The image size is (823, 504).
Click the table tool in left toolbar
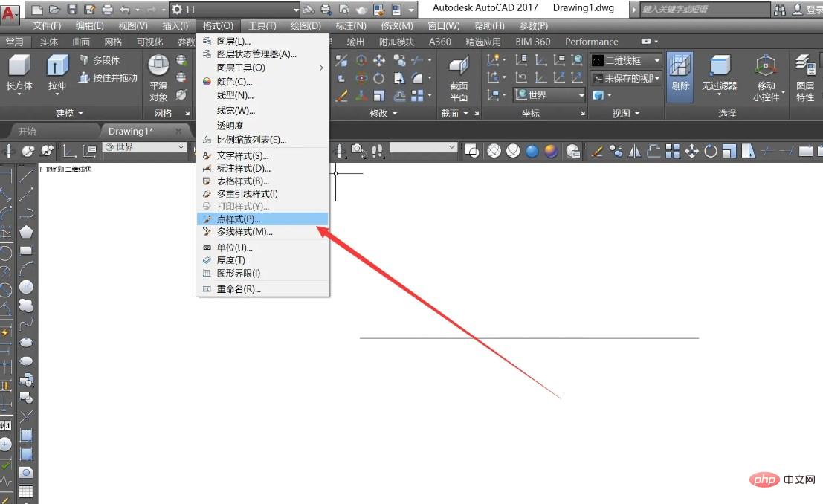pos(26,491)
